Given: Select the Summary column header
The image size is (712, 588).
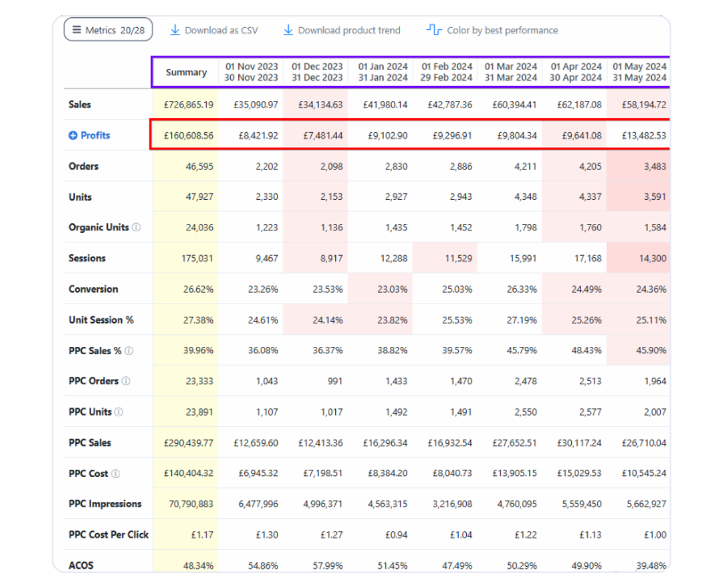Looking at the screenshot, I should (x=186, y=72).
